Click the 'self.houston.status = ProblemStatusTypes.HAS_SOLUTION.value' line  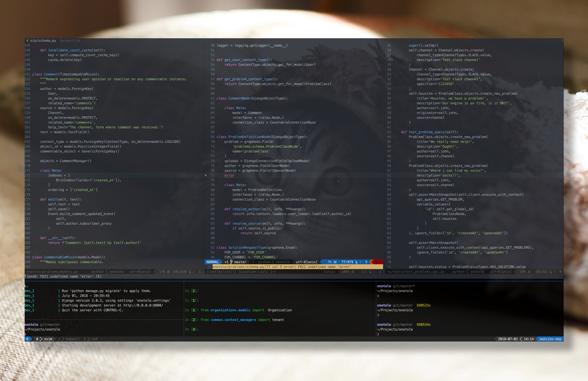pos(467,267)
